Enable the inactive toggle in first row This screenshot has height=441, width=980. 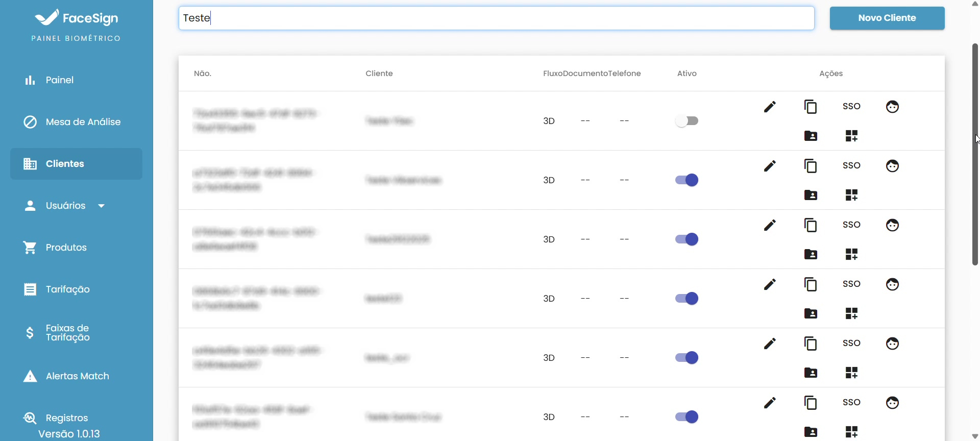coord(687,121)
